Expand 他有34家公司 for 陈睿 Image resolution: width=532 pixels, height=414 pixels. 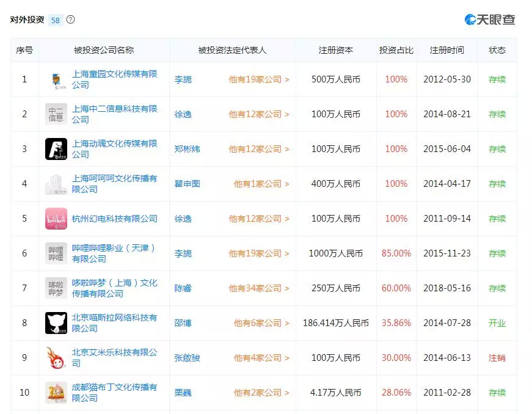(x=259, y=288)
